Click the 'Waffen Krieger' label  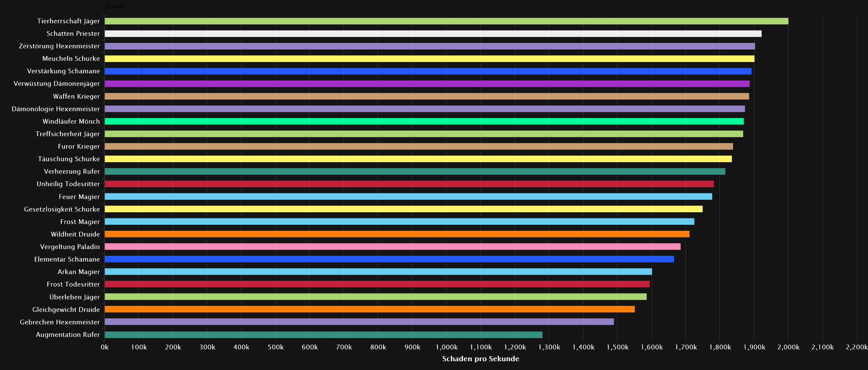(x=77, y=96)
